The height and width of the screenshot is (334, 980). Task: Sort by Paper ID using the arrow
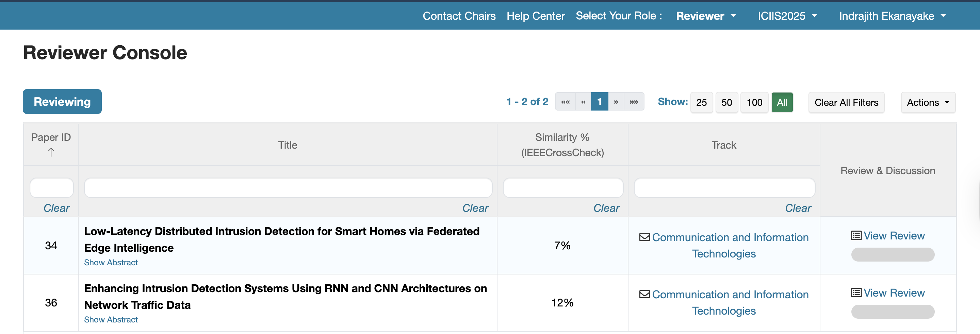click(x=51, y=152)
